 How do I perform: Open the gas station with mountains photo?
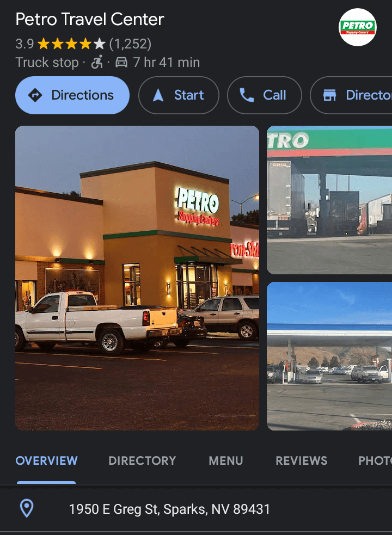pos(329,356)
